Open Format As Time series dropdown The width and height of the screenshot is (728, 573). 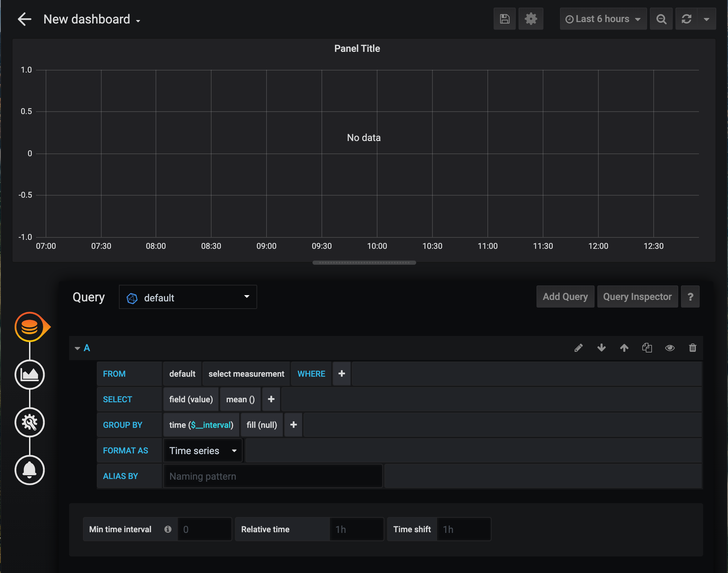coord(203,451)
